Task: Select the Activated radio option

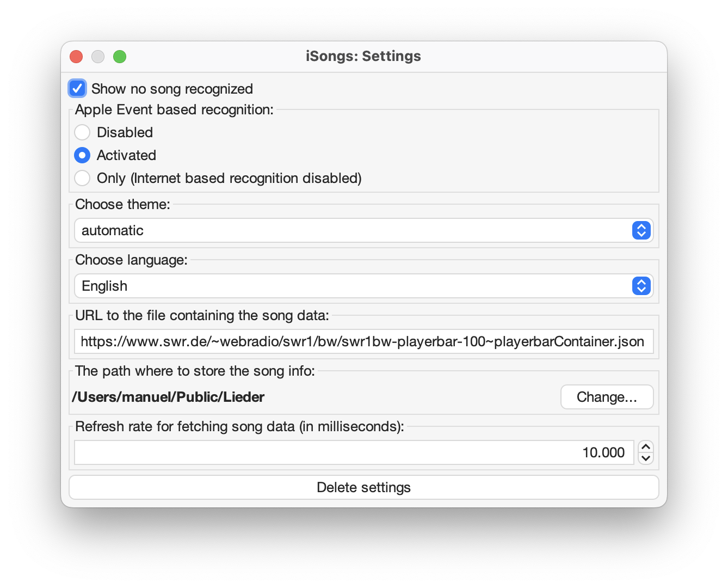Action: click(82, 155)
